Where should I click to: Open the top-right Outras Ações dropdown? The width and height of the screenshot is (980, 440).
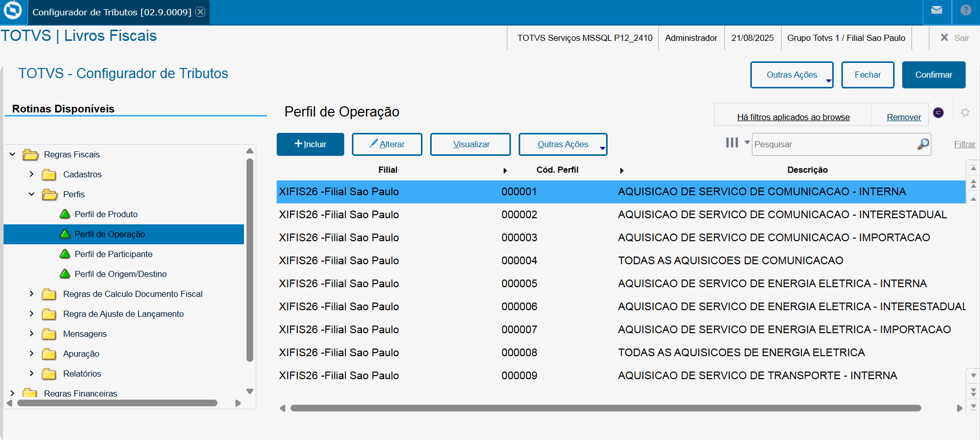tap(792, 75)
